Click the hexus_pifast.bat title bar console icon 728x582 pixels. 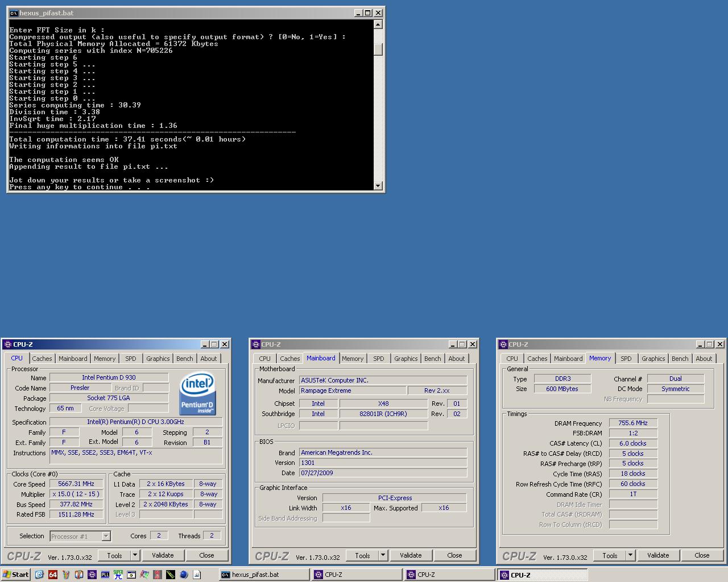[14, 13]
